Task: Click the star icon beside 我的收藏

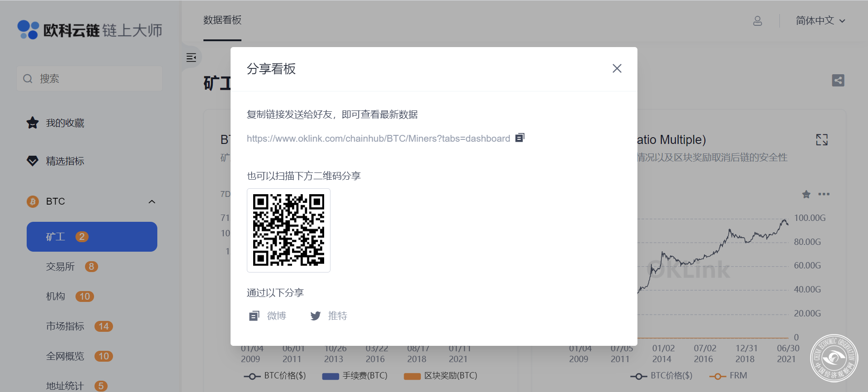Action: pos(33,123)
